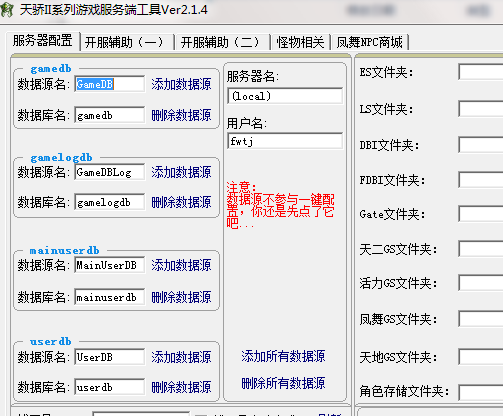Go to 凤舞NPC商城 tab
Image resolution: width=503 pixels, height=416 pixels.
(369, 42)
